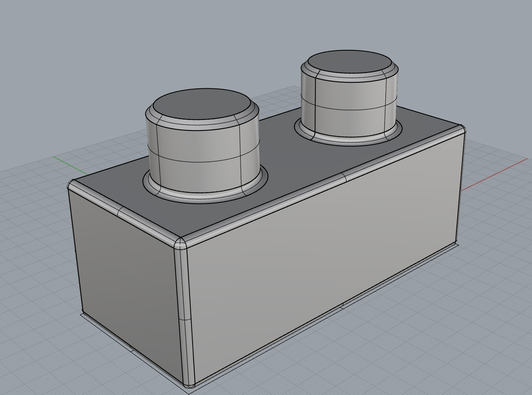Pick the rounded corner at brick's far right top
The width and height of the screenshot is (532, 395).
[461, 130]
